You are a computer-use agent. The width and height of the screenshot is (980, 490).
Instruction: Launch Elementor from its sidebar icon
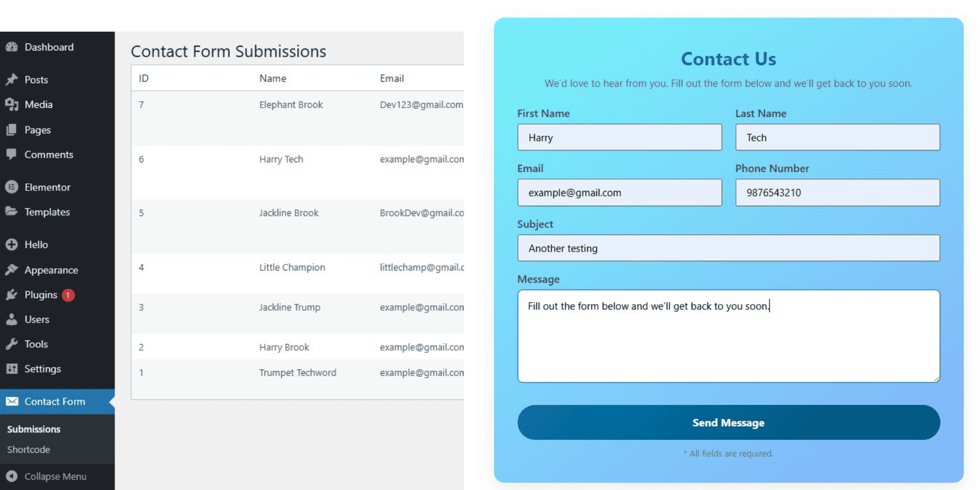coord(12,187)
